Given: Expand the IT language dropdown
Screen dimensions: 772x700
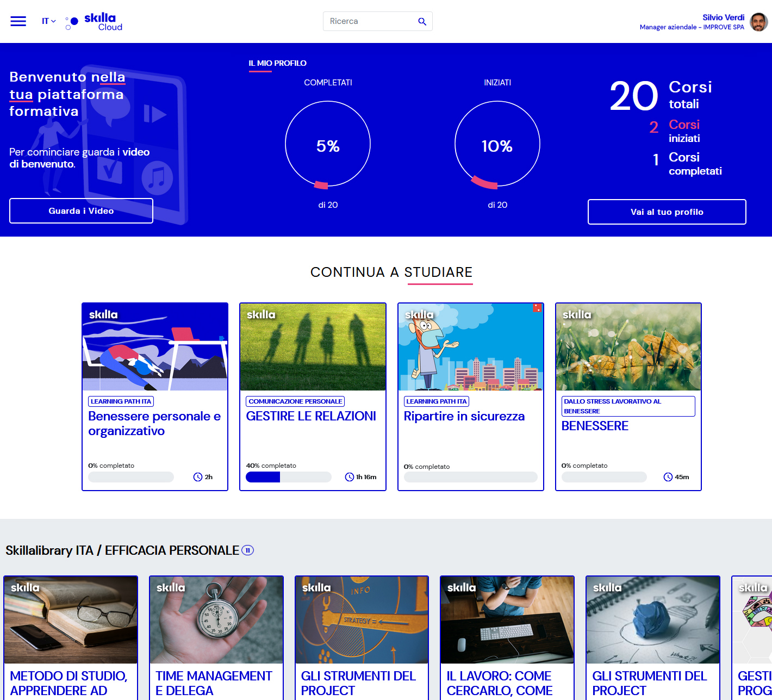Looking at the screenshot, I should 48,21.
